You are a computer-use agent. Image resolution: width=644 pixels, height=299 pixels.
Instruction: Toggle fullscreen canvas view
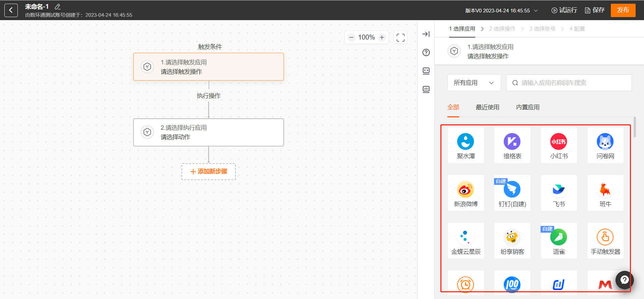pyautogui.click(x=400, y=37)
